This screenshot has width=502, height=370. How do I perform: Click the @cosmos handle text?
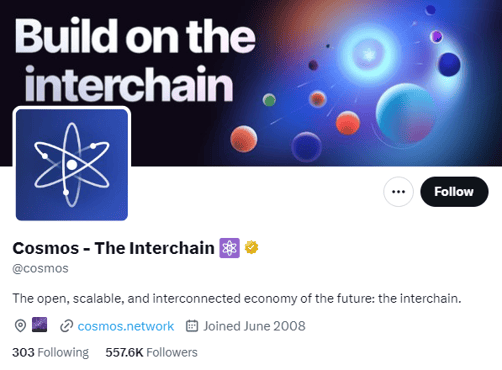coord(40,268)
